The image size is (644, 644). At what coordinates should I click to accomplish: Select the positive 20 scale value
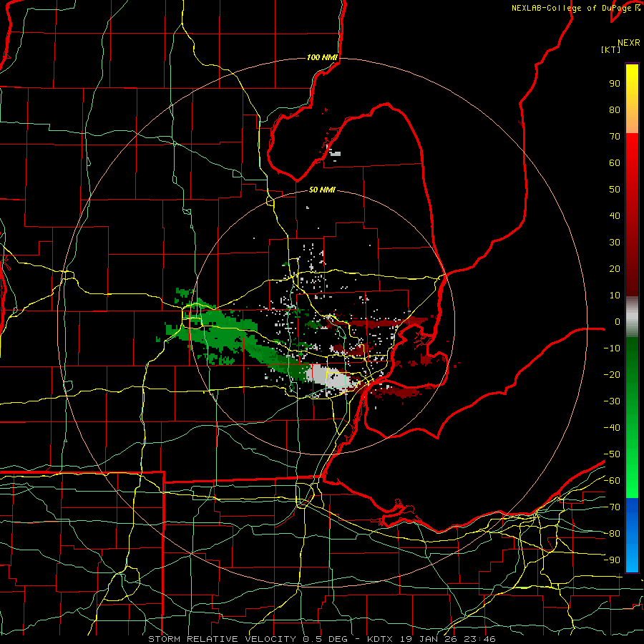pos(615,269)
